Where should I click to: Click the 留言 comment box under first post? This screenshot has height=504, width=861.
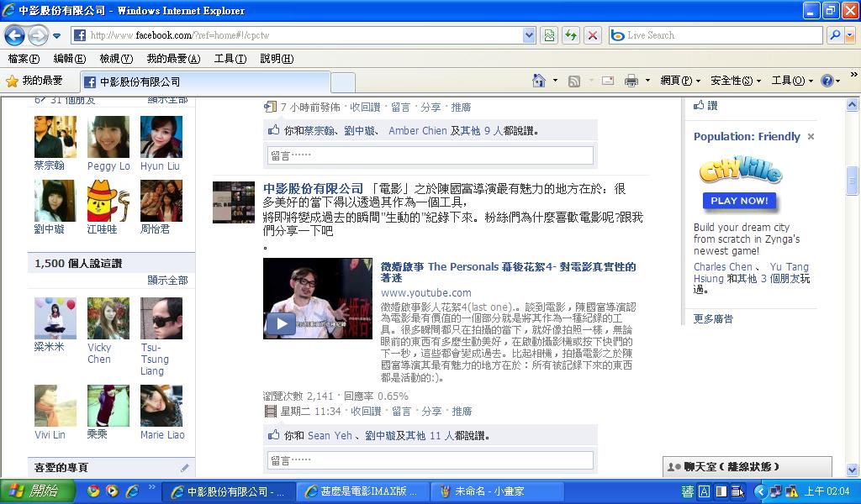click(x=430, y=155)
